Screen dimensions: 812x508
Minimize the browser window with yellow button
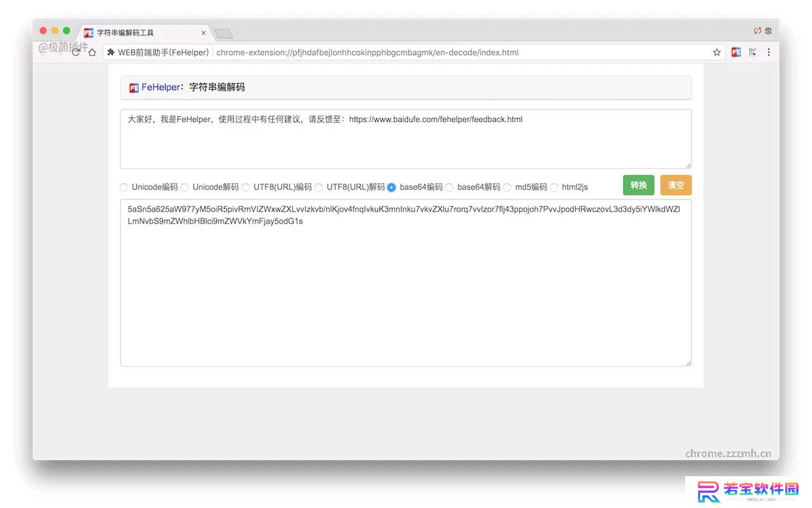[55, 30]
